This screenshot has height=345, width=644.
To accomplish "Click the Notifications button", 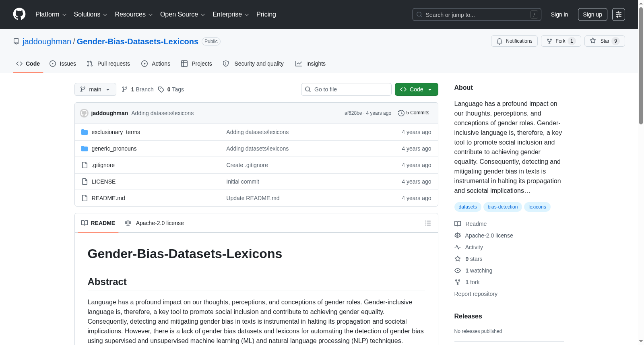I will point(514,41).
